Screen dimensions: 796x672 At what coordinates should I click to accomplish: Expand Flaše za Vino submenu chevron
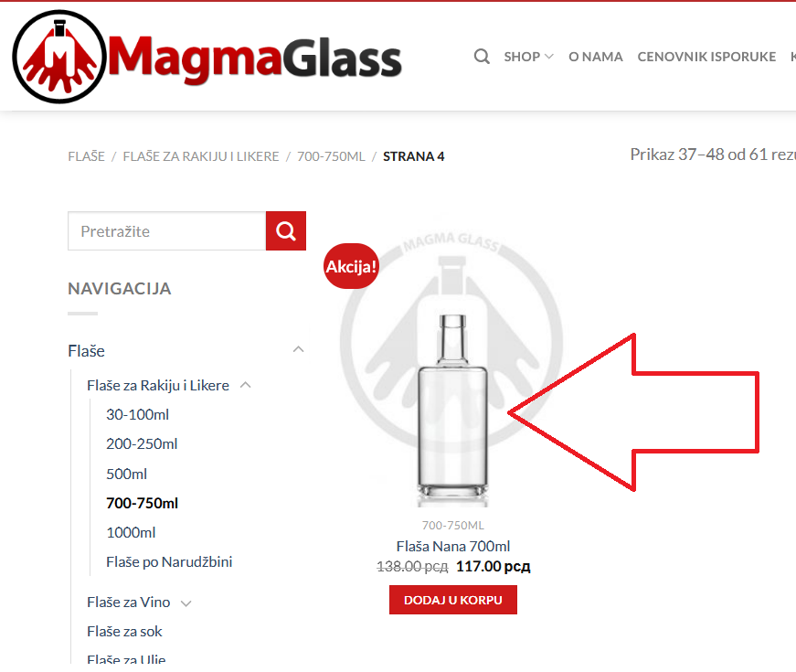pyautogui.click(x=186, y=603)
